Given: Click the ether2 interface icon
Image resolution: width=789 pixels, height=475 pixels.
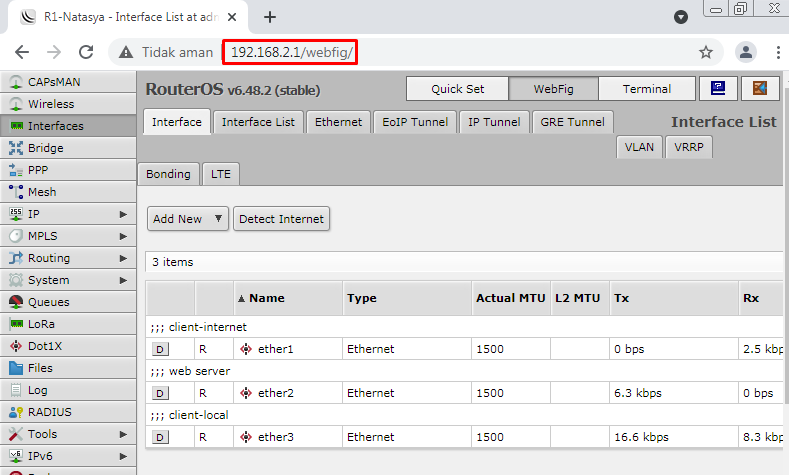Looking at the screenshot, I should 246,393.
